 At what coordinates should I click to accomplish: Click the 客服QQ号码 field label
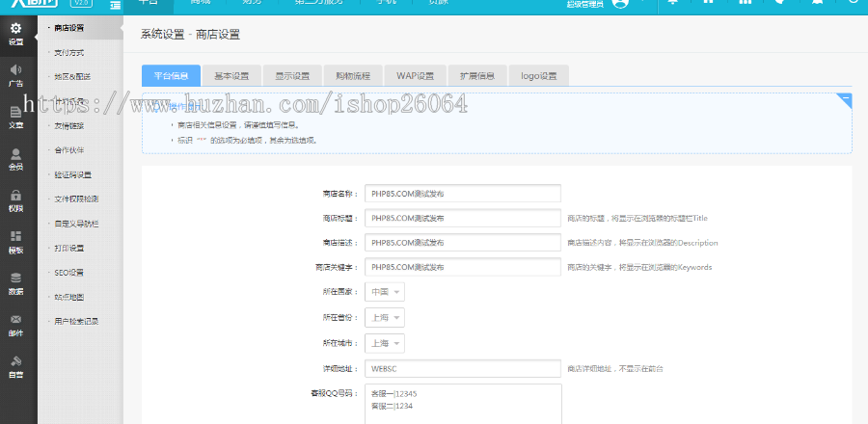tap(335, 393)
